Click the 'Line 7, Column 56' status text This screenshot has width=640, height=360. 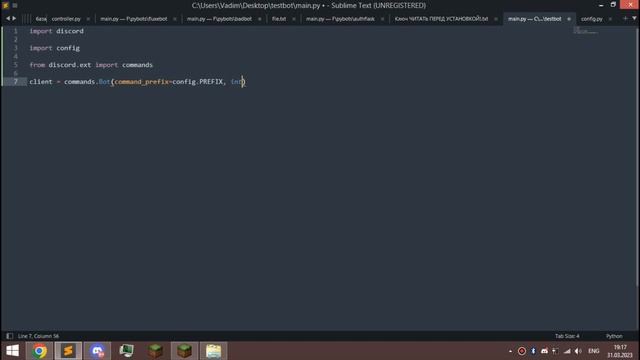tap(38, 336)
